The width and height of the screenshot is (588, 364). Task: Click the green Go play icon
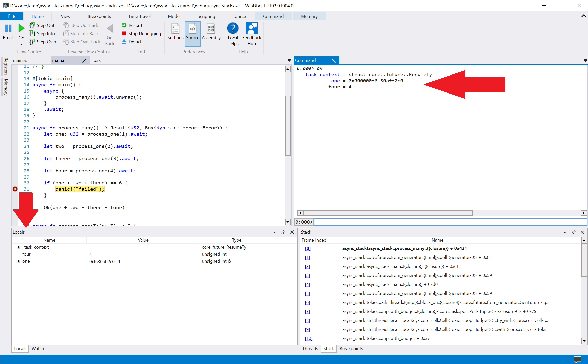tap(21, 28)
